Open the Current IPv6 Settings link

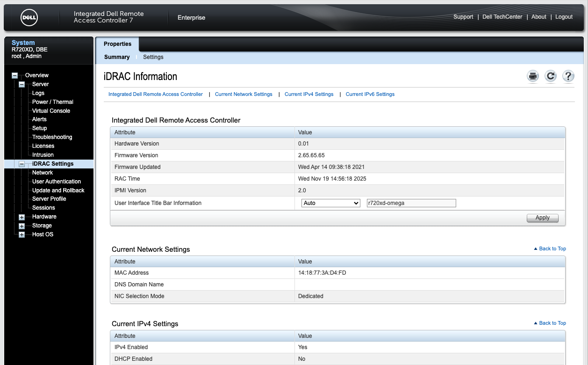tap(370, 94)
